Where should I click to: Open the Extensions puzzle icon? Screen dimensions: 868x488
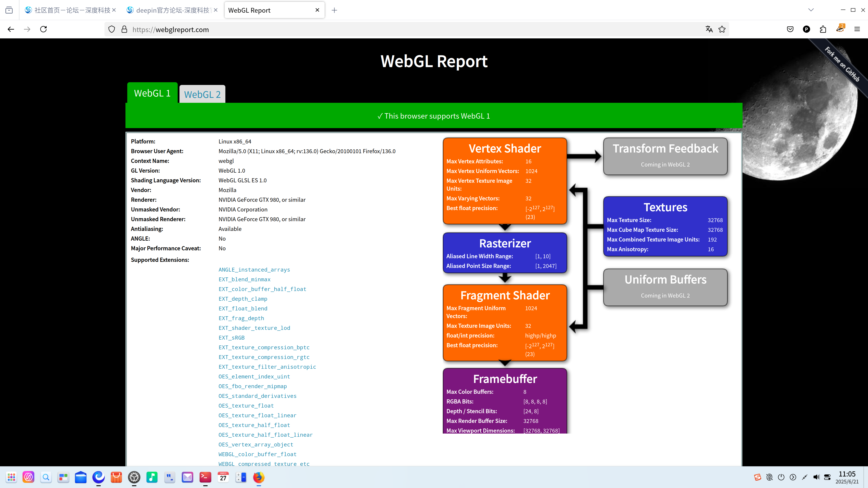pos(823,29)
